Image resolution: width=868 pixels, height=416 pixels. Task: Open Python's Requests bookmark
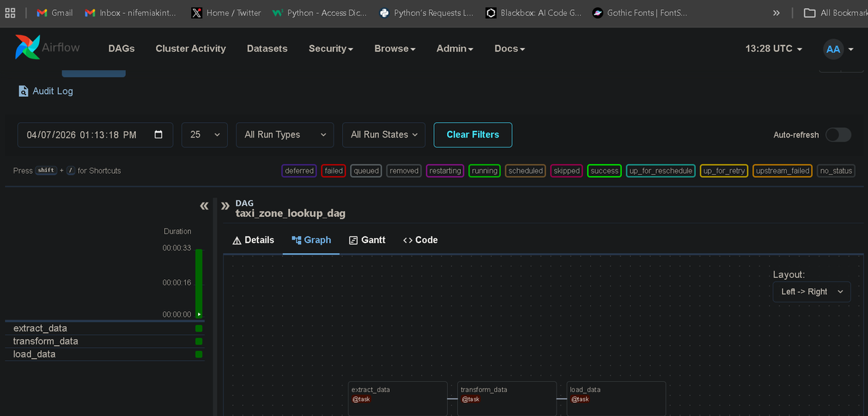pos(427,13)
